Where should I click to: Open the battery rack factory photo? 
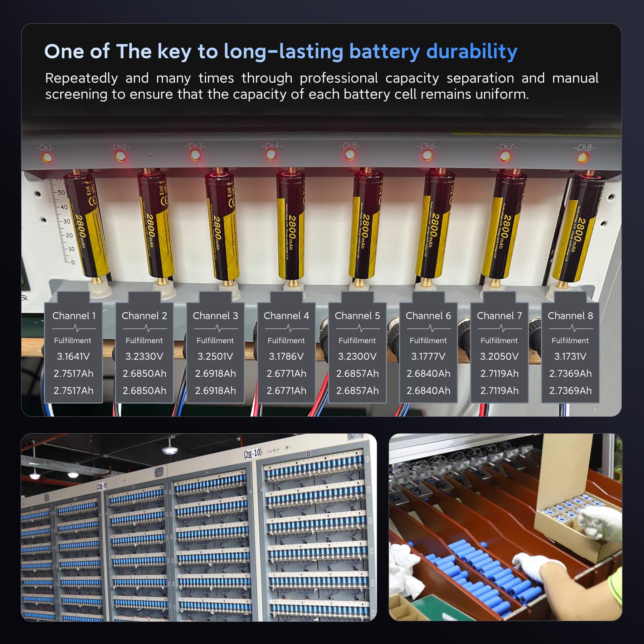coord(199,527)
